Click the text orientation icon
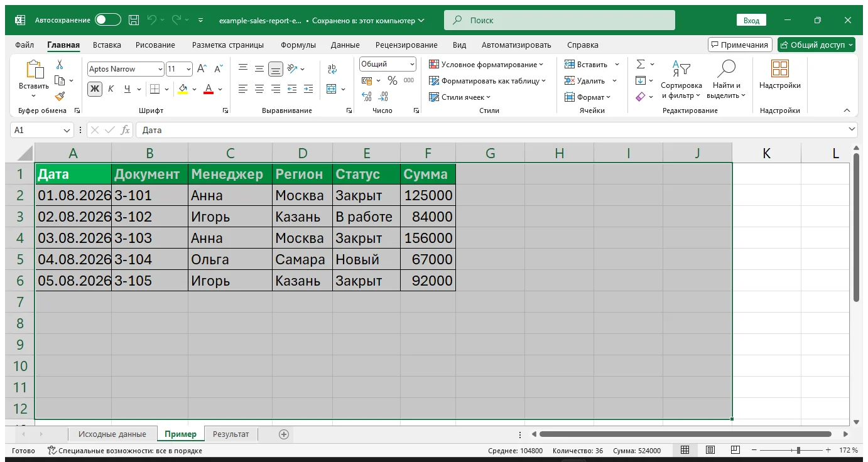Image resolution: width=868 pixels, height=462 pixels. [x=292, y=69]
